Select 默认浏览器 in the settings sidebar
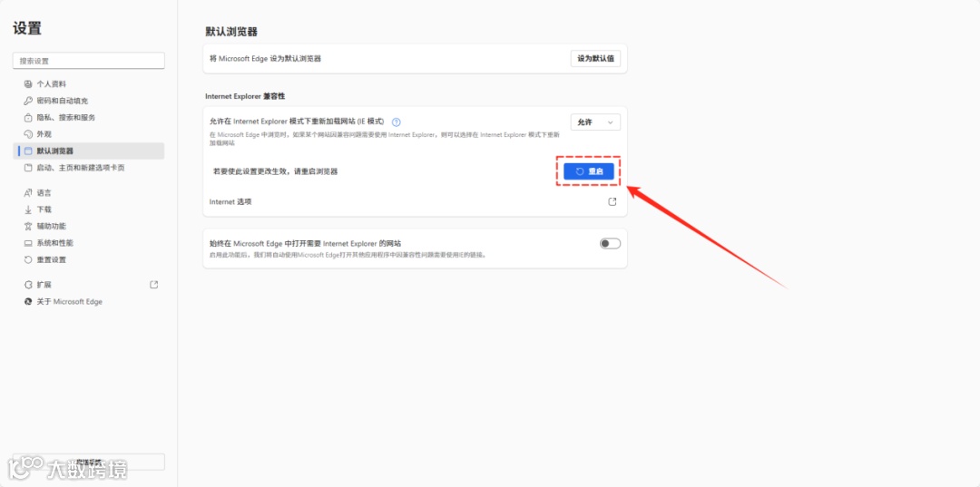 [x=89, y=151]
